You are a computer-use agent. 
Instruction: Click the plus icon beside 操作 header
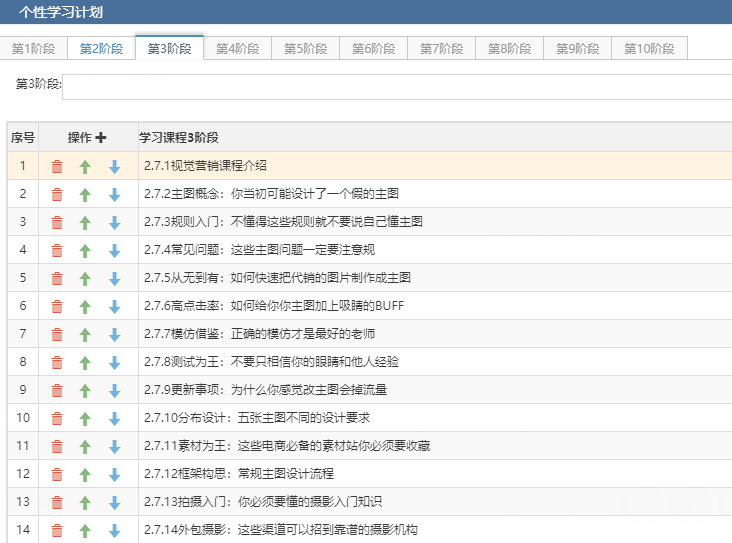coord(100,138)
